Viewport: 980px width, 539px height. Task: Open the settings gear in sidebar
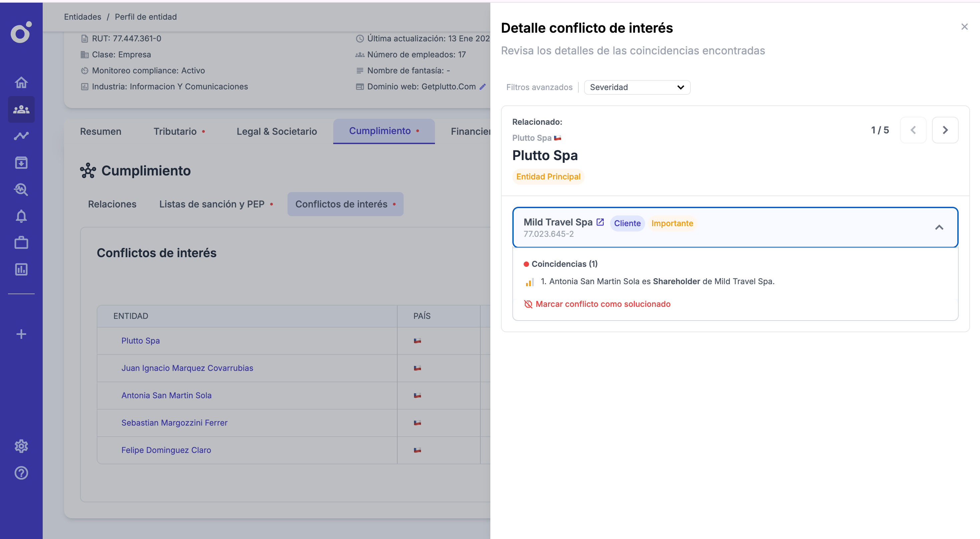pyautogui.click(x=21, y=446)
